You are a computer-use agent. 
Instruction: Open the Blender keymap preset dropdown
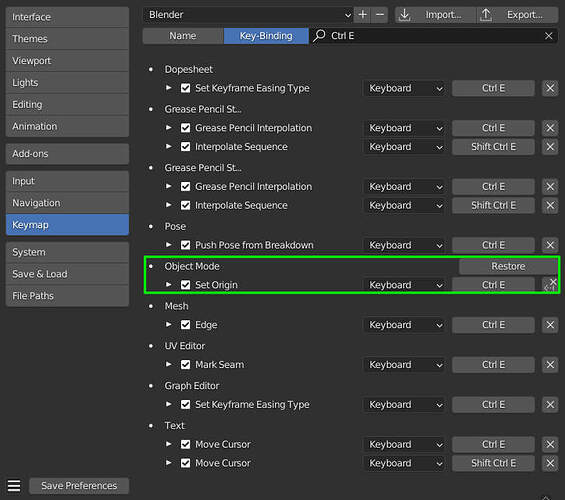pos(248,15)
